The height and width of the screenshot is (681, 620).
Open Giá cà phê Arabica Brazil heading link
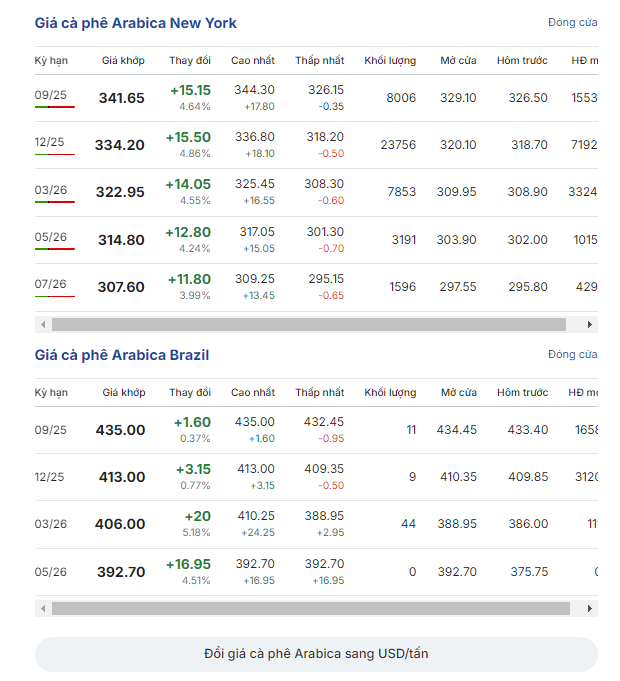pos(122,355)
